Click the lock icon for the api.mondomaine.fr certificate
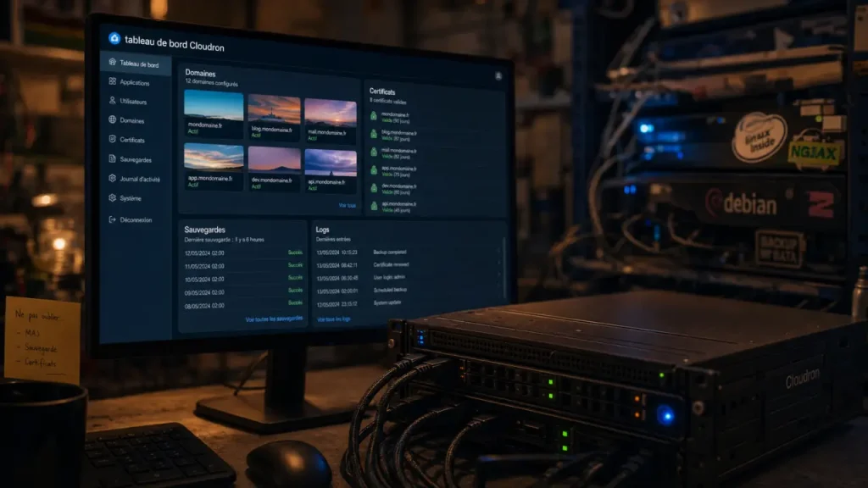Screen dimensions: 868x488 tap(374, 206)
